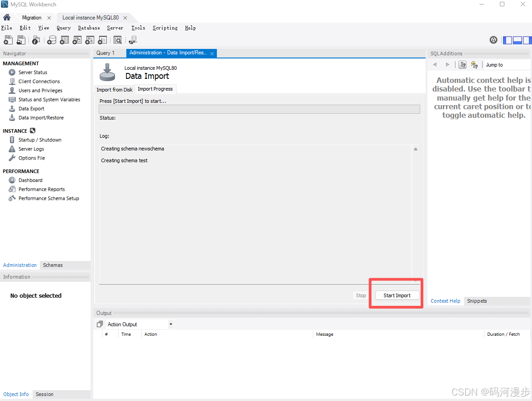The width and height of the screenshot is (532, 401).
Task: Toggle the bottom output panel visibility
Action: tap(518, 40)
